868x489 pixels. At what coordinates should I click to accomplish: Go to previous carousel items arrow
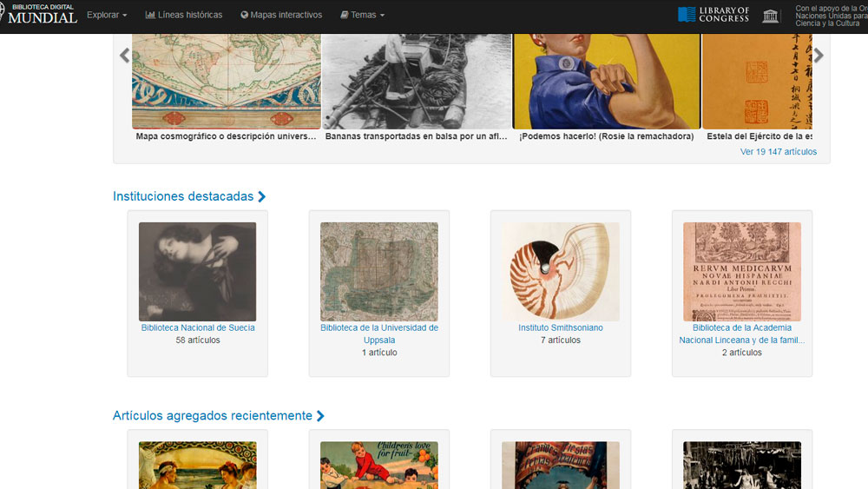[x=124, y=56]
